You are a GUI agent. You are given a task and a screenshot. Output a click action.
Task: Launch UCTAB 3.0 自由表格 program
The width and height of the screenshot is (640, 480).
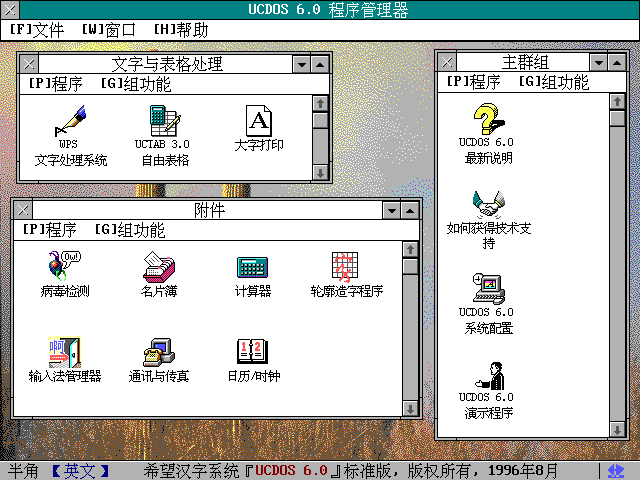tap(164, 121)
